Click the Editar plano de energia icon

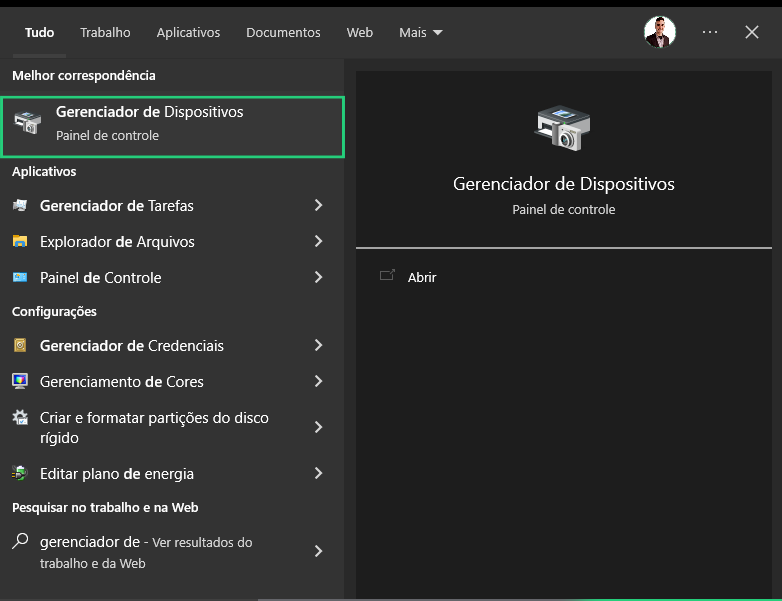[x=20, y=473]
